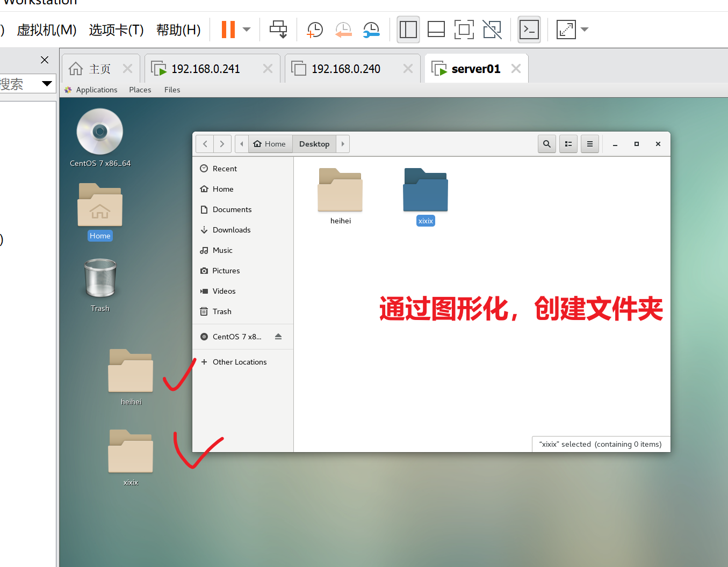Expand the pause button dropdown arrow
The width and height of the screenshot is (728, 567).
(x=247, y=30)
